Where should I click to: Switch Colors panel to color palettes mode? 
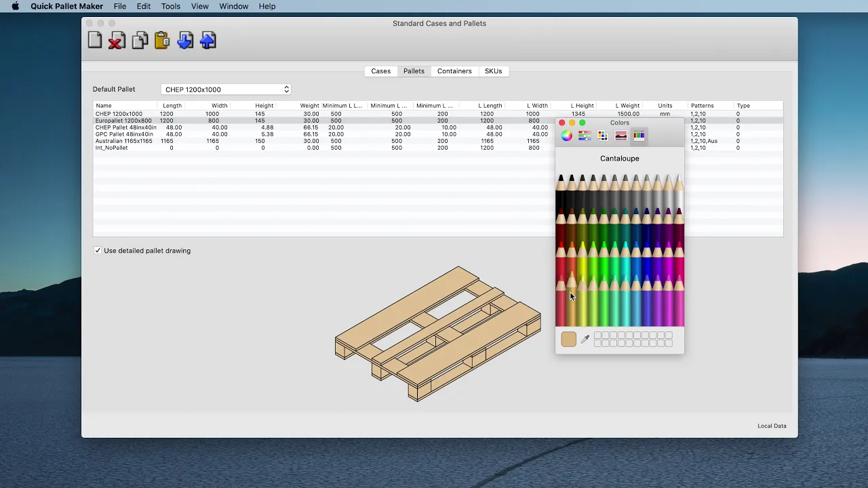tap(603, 136)
